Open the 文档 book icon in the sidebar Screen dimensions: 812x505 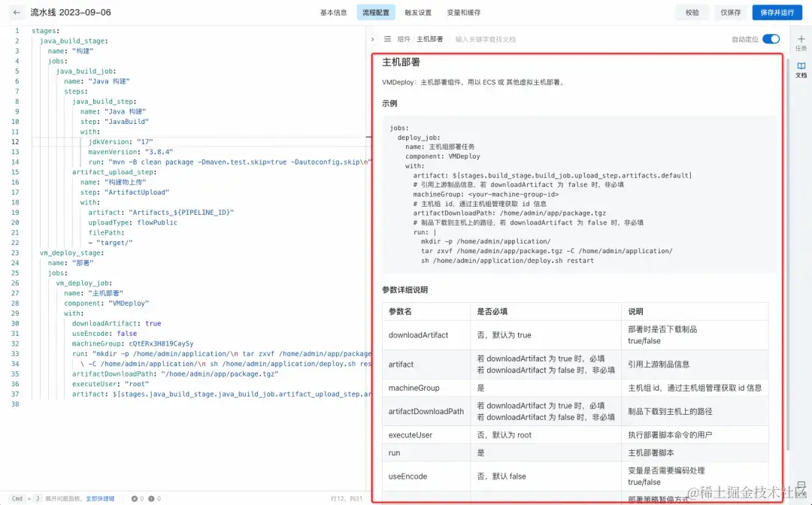click(801, 69)
